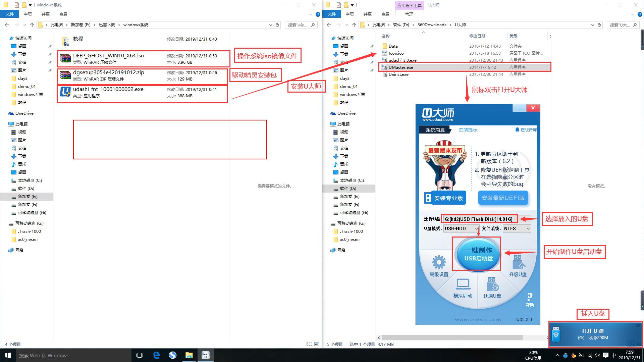
Task: Open File Explorer on taskbar
Action: click(189, 355)
